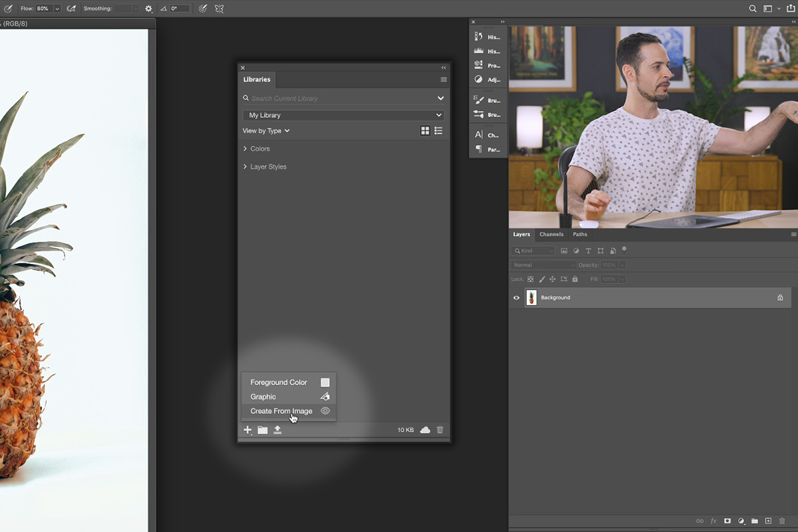The height and width of the screenshot is (532, 798).
Task: Toggle Lock transparent pixels on the layer
Action: click(x=530, y=279)
